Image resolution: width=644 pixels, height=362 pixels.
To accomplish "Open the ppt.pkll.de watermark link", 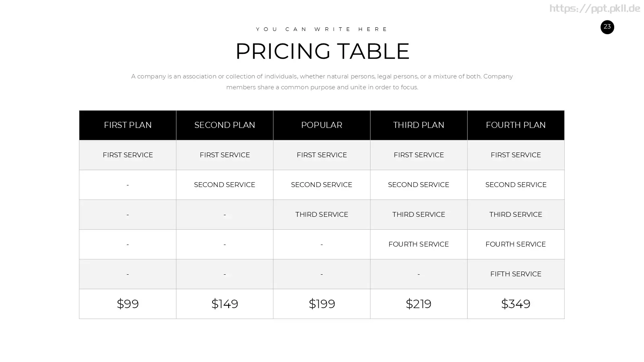I will pos(594,8).
